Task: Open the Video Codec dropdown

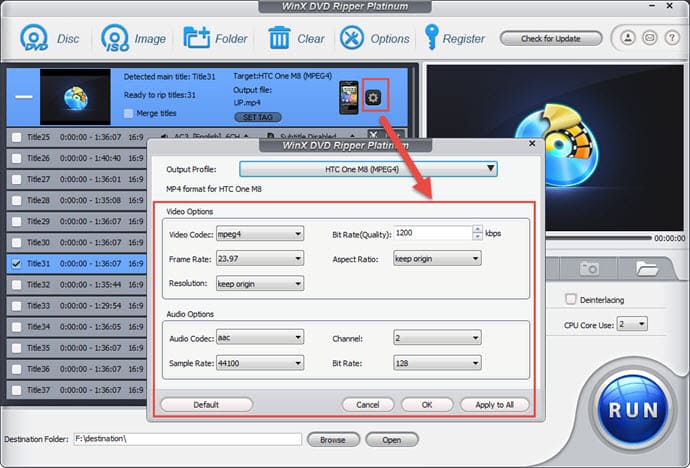Action: coord(260,234)
